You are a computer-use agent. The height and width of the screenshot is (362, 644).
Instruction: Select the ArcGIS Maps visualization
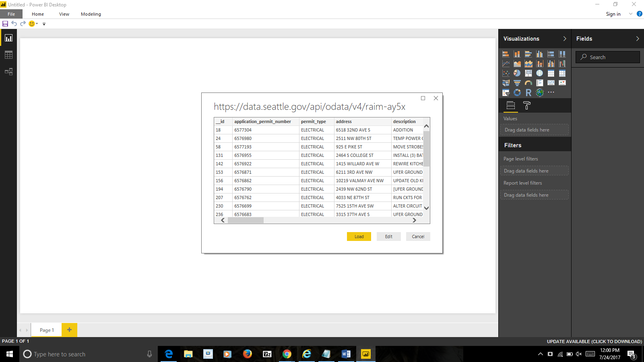[x=540, y=93]
